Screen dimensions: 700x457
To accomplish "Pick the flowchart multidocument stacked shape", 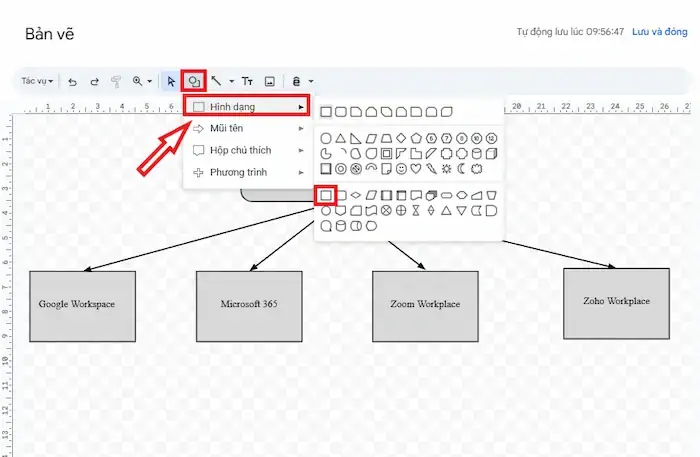I will point(431,195).
